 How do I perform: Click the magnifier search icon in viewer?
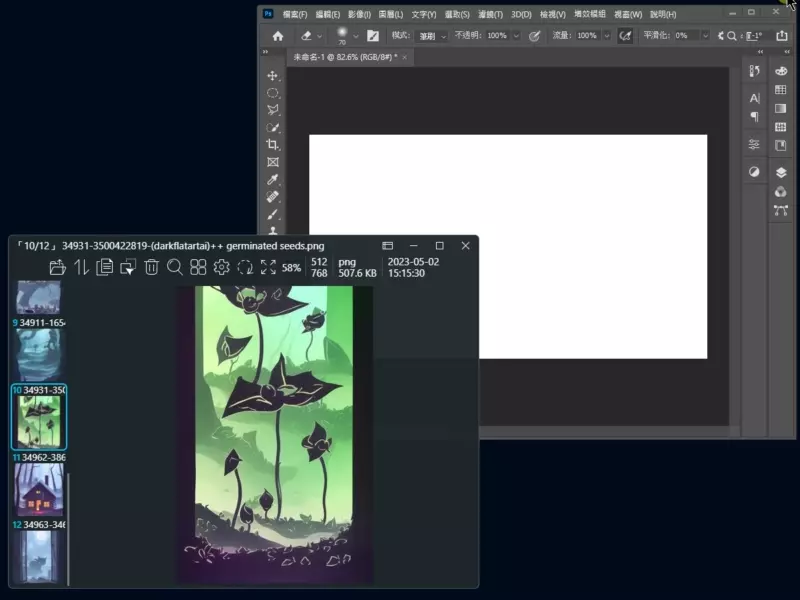pos(175,267)
